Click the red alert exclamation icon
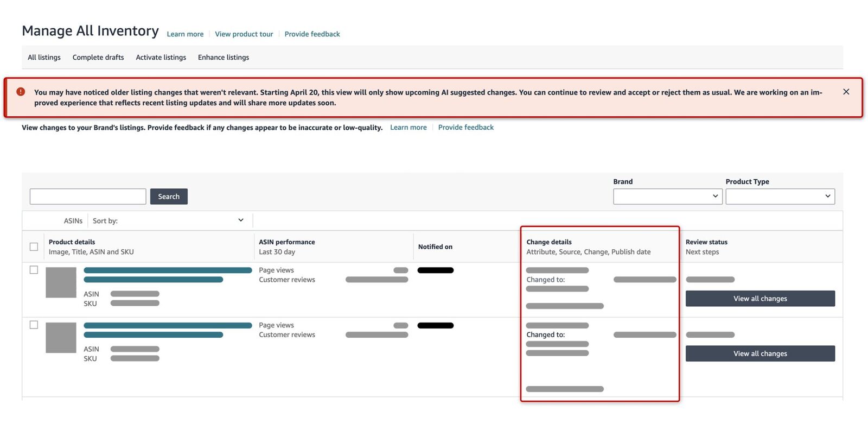 pyautogui.click(x=21, y=92)
